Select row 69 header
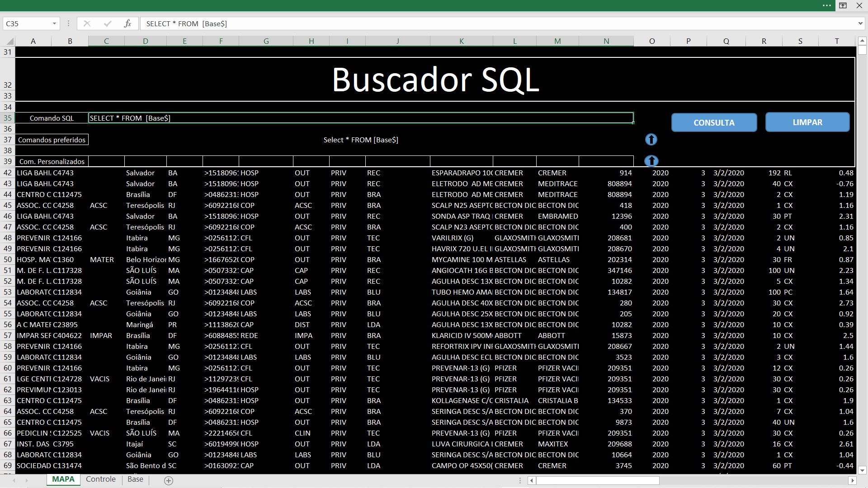868x488 pixels. pos(8,465)
